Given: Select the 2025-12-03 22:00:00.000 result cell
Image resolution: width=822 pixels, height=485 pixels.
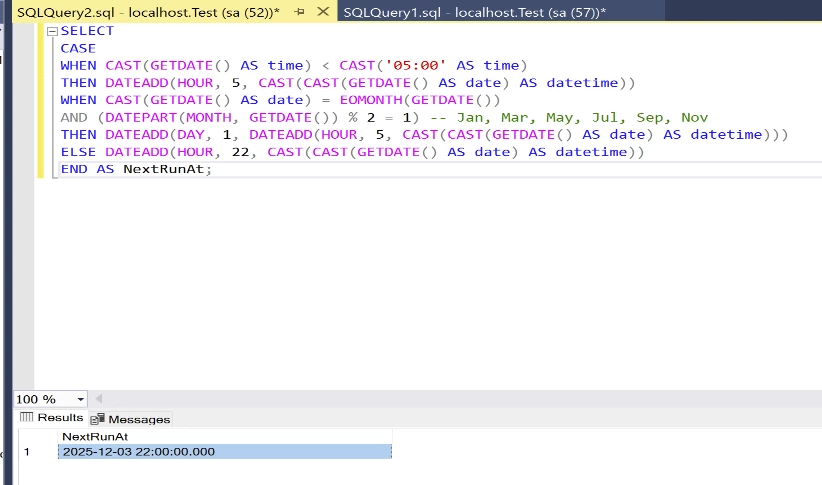Looking at the screenshot, I should point(224,451).
